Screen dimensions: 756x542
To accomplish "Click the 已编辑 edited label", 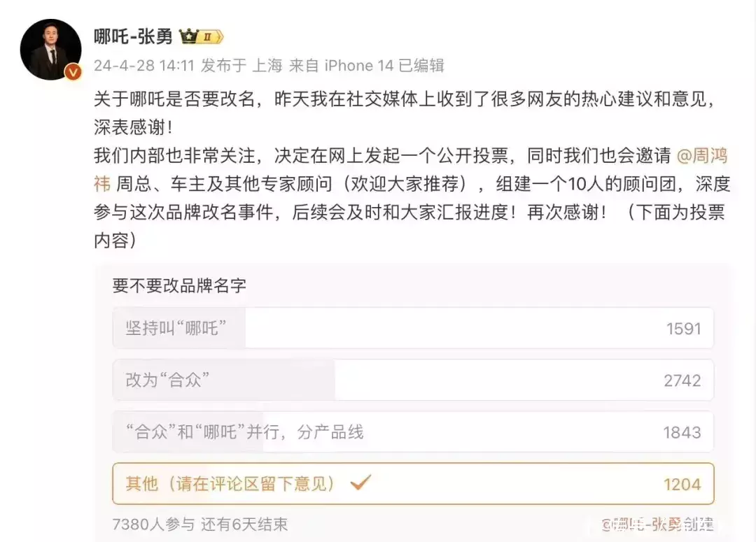I will click(x=421, y=66).
